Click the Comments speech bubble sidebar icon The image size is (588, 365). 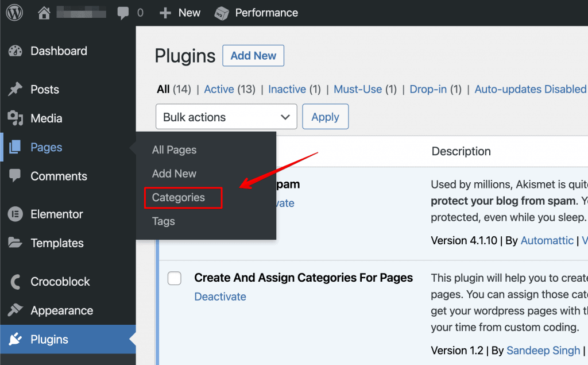[15, 175]
